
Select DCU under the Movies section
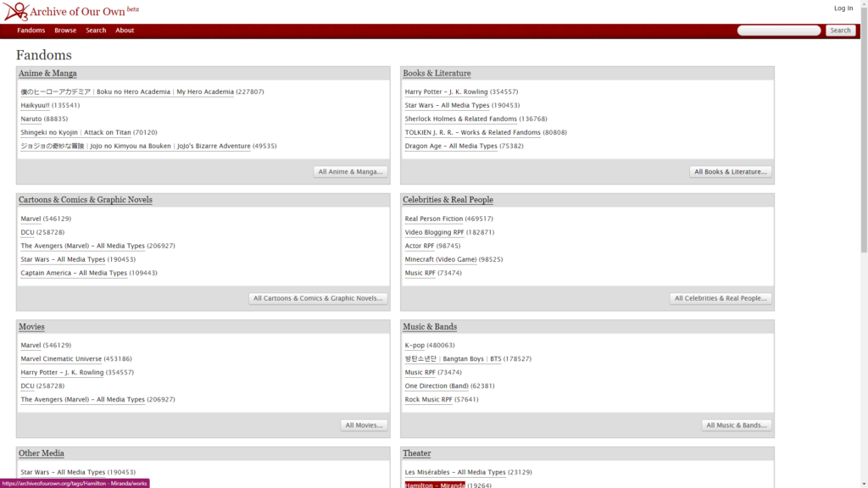(x=27, y=386)
